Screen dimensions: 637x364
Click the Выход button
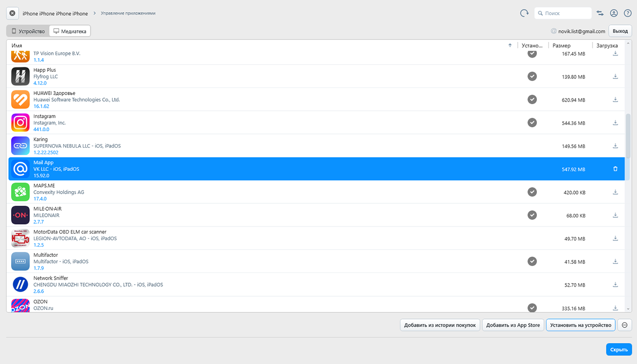tap(620, 31)
